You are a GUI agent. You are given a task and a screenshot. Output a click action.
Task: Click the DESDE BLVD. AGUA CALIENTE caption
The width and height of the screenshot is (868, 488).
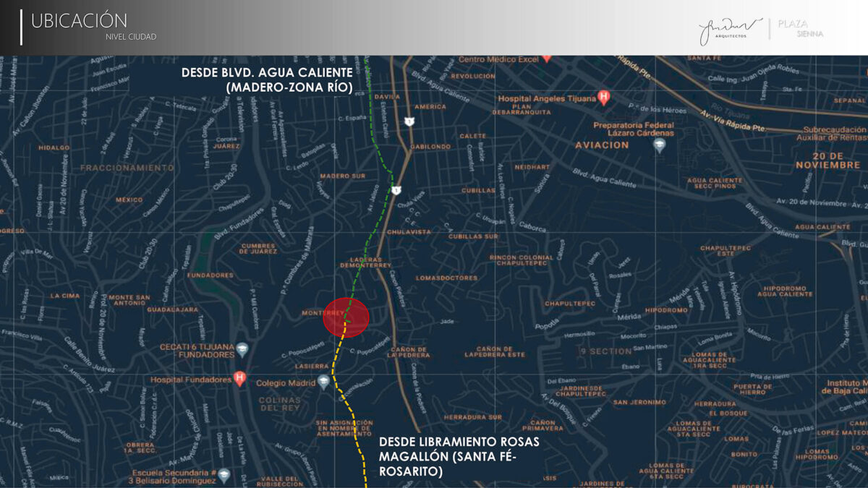click(x=267, y=80)
